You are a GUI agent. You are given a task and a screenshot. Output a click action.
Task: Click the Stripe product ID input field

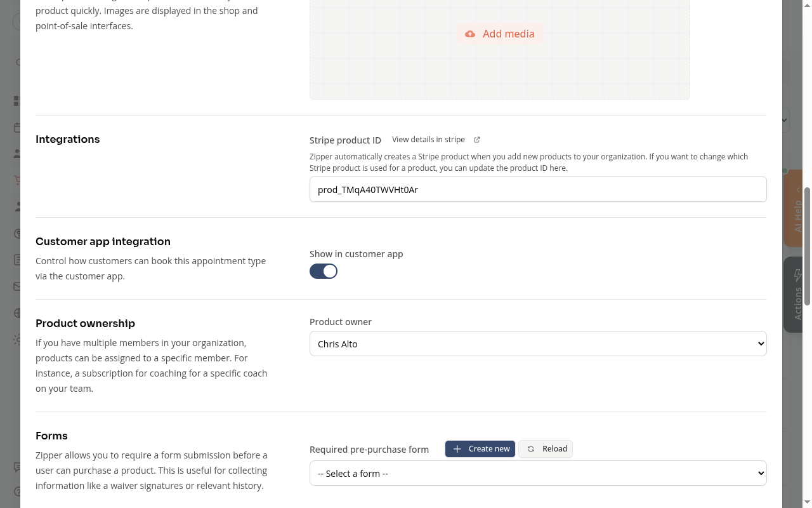(x=538, y=189)
